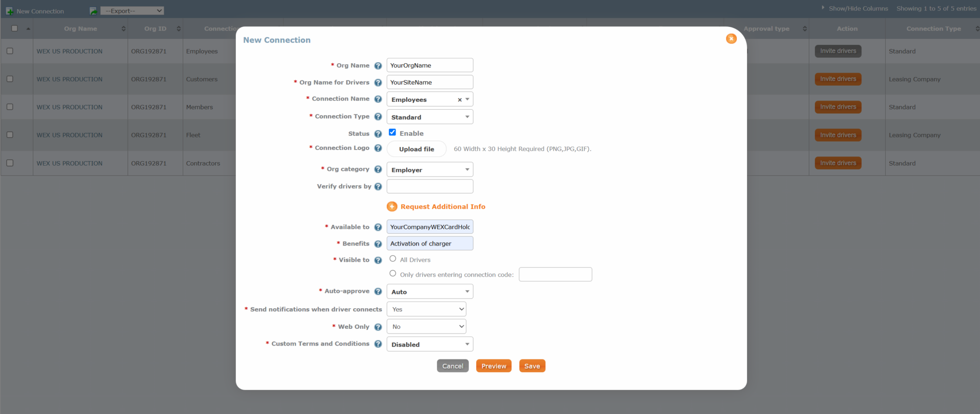Image resolution: width=980 pixels, height=414 pixels.
Task: Expand the Org category dropdown
Action: pyautogui.click(x=429, y=170)
